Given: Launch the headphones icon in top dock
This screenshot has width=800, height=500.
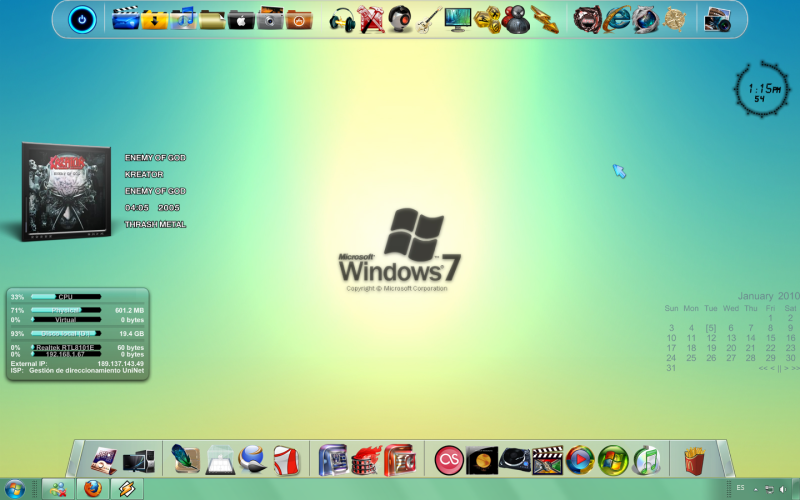Looking at the screenshot, I should coord(342,20).
